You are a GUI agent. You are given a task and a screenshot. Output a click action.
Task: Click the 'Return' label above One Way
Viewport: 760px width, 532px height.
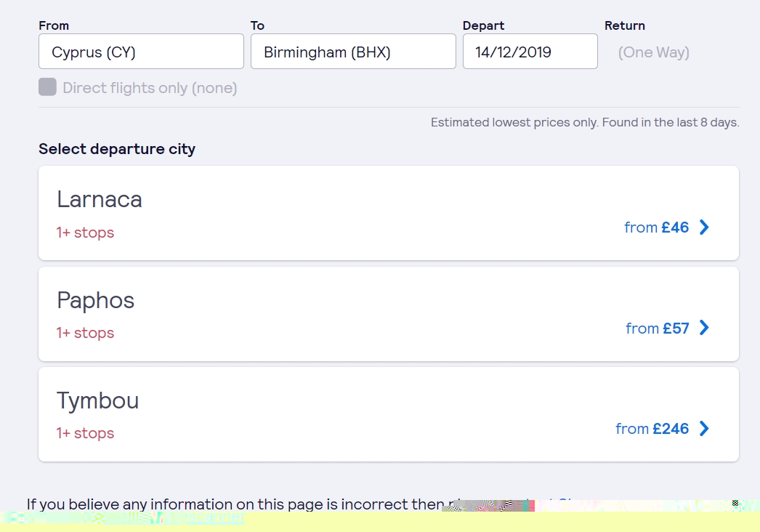[x=624, y=25]
